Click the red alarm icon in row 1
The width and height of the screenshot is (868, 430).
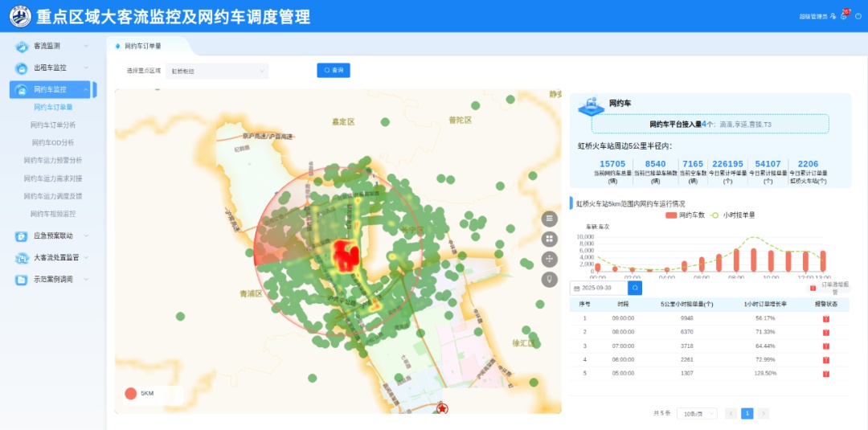point(826,318)
